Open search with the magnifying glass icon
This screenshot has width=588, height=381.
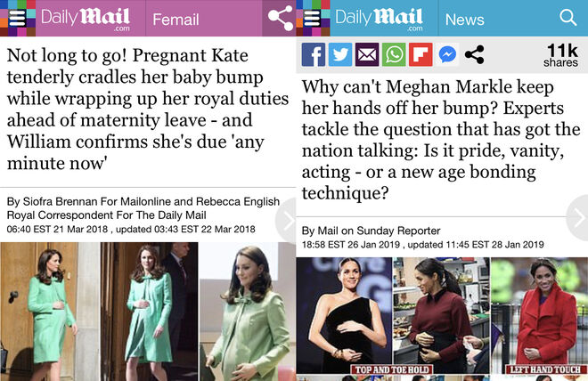(x=568, y=18)
